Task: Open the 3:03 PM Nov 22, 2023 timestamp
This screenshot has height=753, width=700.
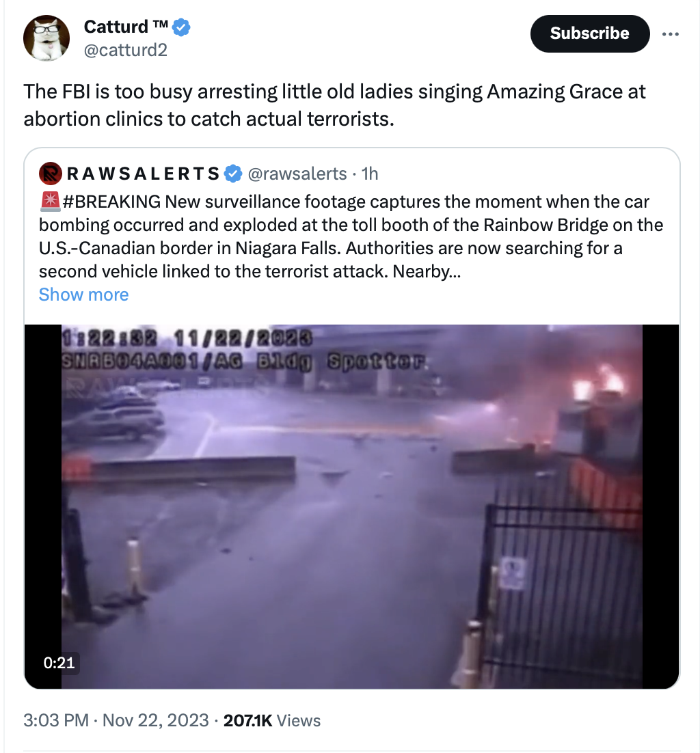Action: (116, 720)
